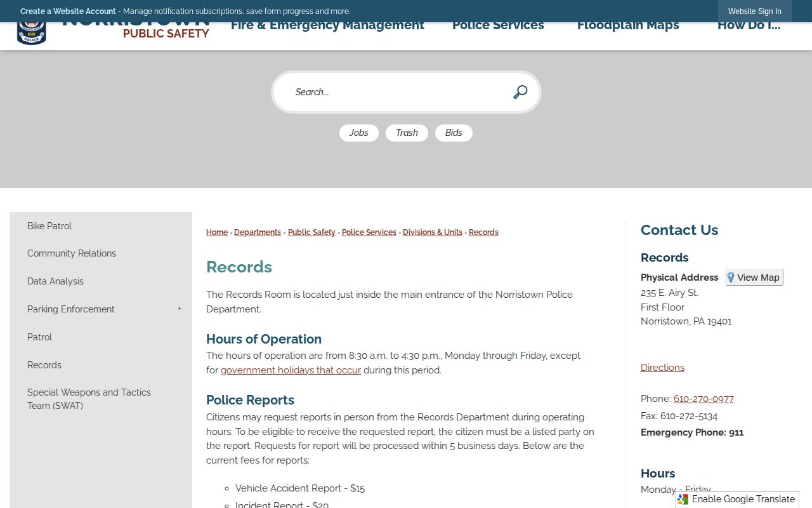Click Enable Google Translate button

(x=737, y=499)
